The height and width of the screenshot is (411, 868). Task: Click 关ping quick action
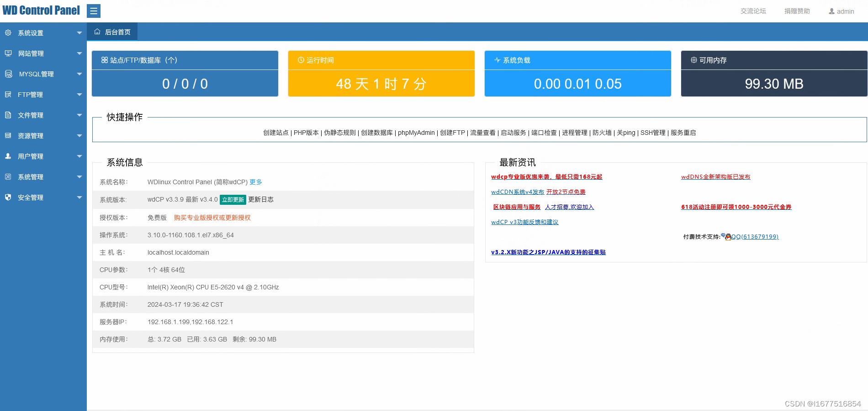626,133
